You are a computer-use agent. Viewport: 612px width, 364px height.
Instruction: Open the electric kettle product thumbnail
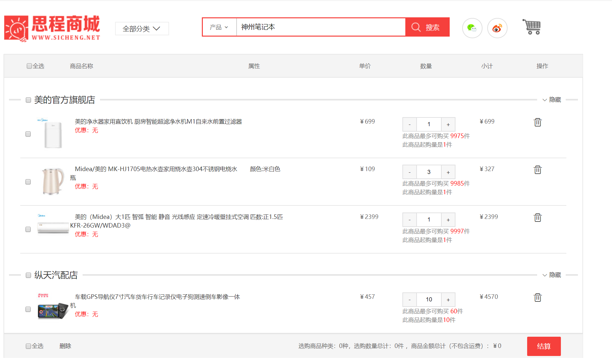(53, 181)
